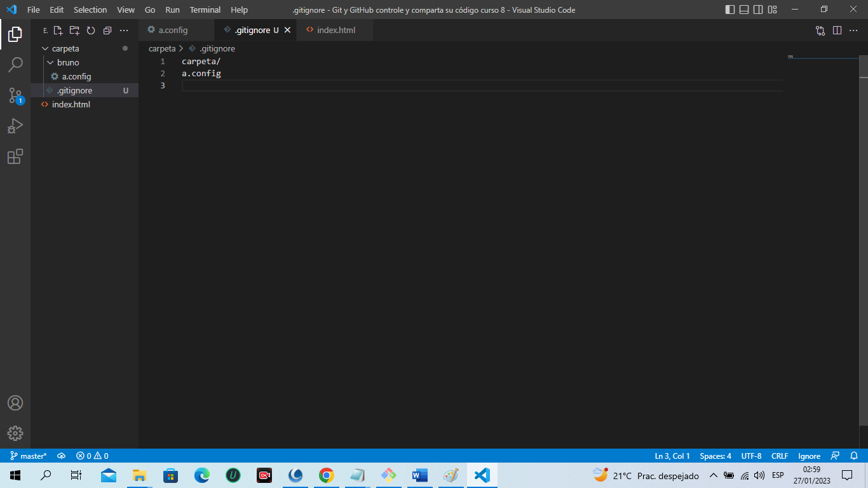The height and width of the screenshot is (488, 868).
Task: Click the master* branch in status bar
Action: click(29, 456)
